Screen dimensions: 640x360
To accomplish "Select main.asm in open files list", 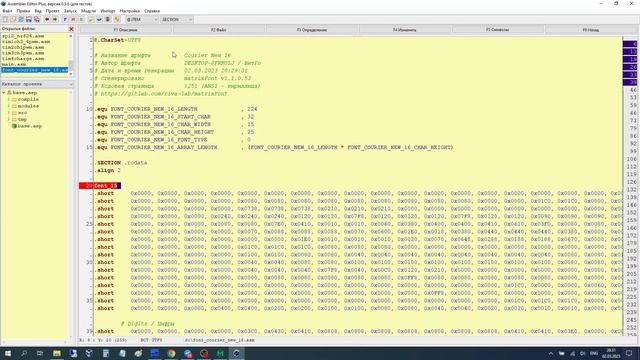I will pos(14,64).
